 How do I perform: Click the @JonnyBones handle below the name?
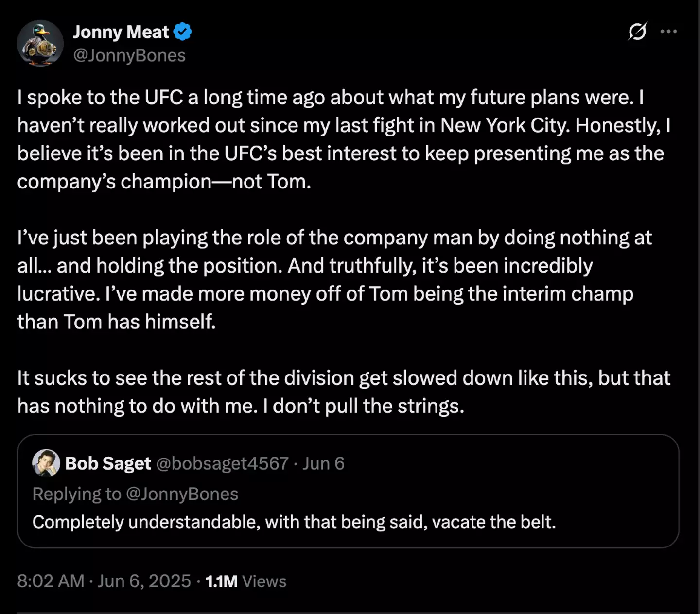[x=129, y=55]
